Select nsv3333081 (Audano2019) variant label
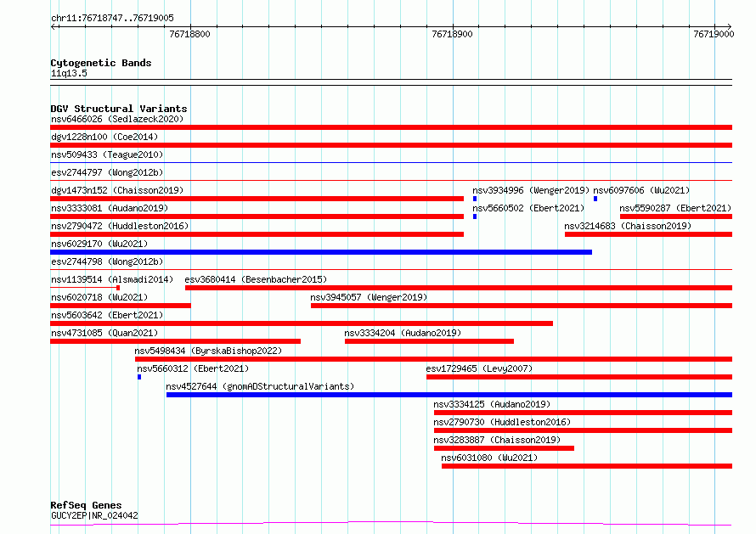Viewport: 756px width, 534px height. point(110,208)
